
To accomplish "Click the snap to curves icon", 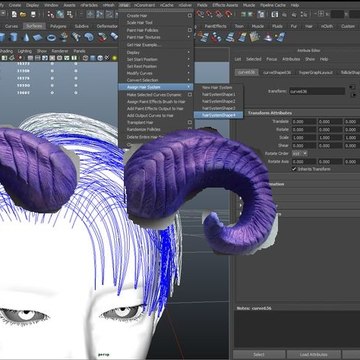I will click(x=100, y=14).
